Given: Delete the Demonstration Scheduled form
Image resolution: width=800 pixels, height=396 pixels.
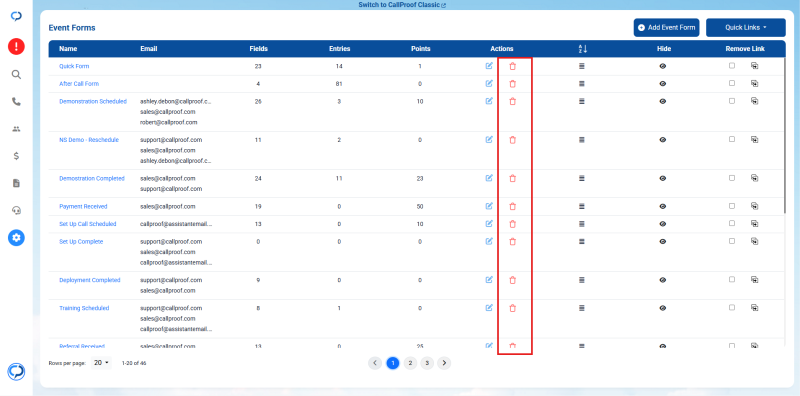Looking at the screenshot, I should [513, 102].
